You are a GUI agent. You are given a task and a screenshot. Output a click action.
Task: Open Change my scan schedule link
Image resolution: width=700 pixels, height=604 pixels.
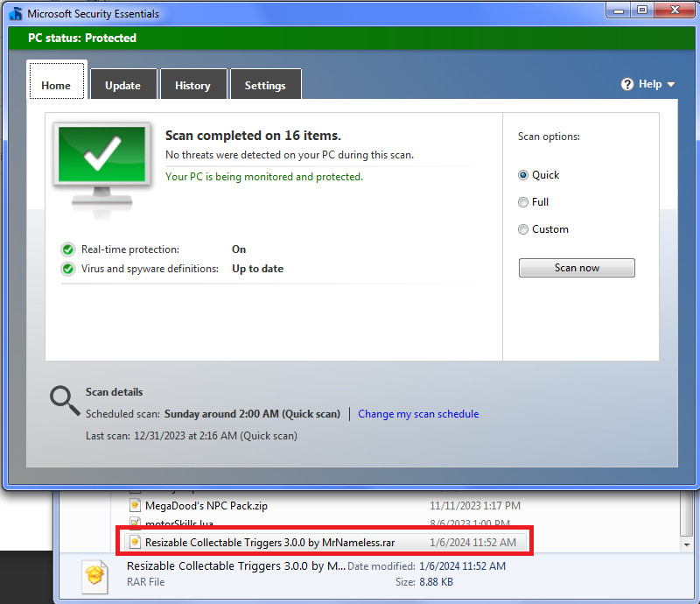[418, 414]
